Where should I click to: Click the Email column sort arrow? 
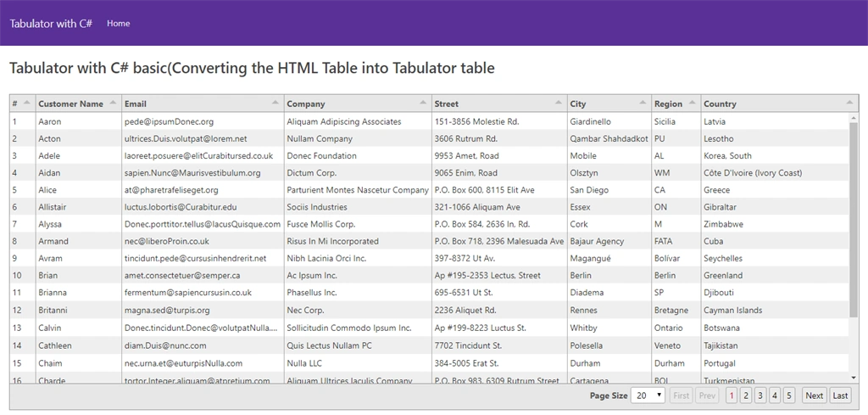coord(275,103)
